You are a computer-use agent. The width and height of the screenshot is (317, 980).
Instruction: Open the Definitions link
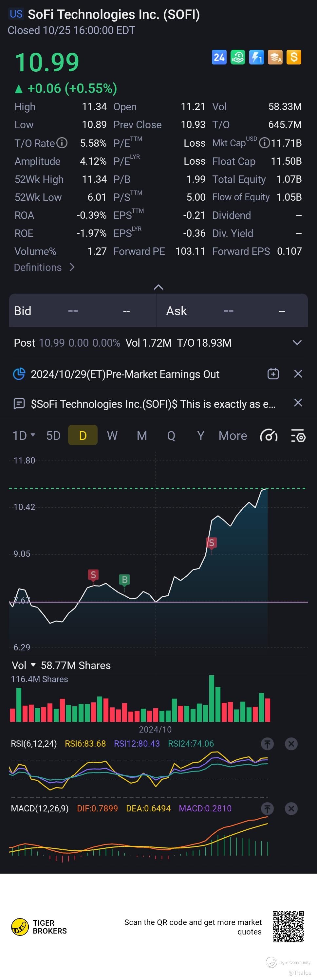(x=44, y=267)
